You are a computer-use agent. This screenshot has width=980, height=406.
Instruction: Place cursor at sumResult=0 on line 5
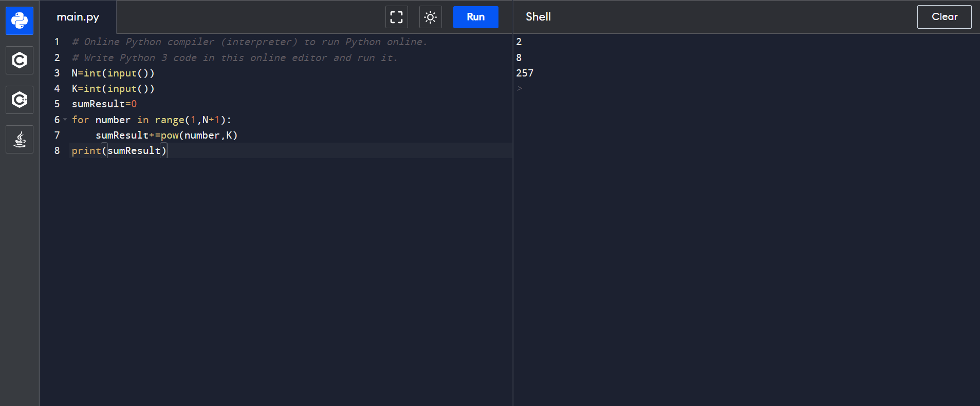pos(104,104)
